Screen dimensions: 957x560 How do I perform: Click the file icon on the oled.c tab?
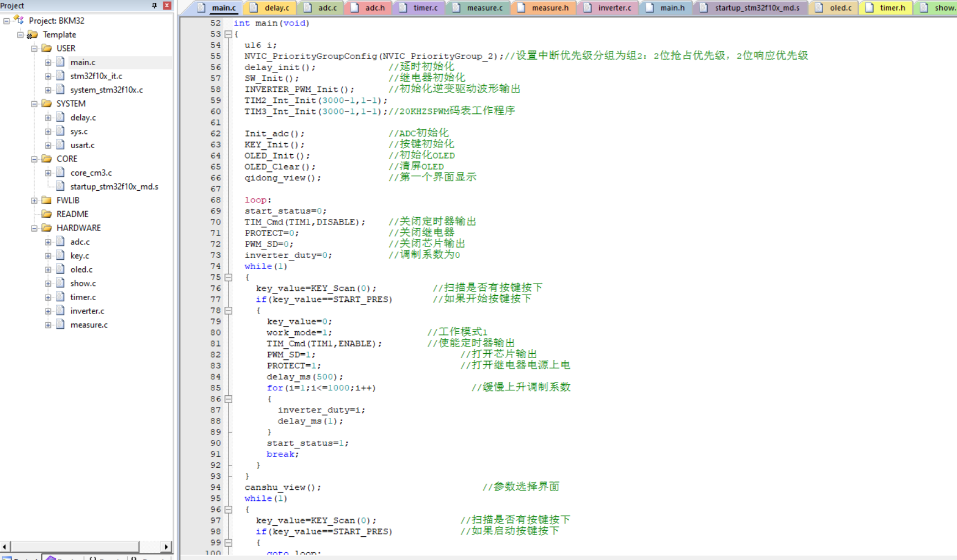[819, 8]
